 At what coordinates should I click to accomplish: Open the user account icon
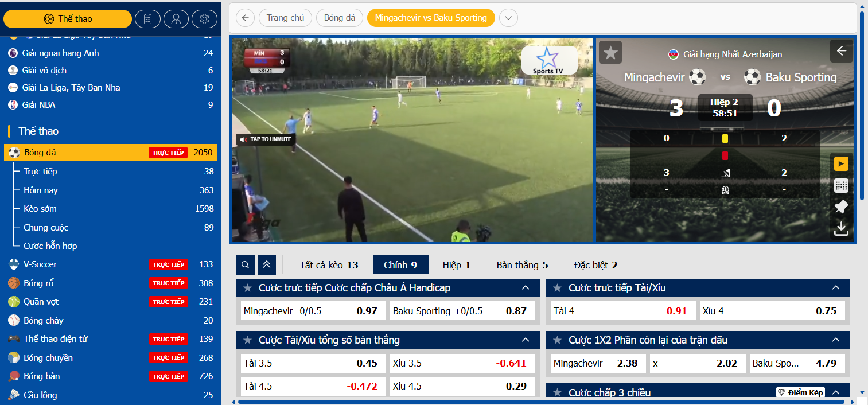[x=176, y=19]
